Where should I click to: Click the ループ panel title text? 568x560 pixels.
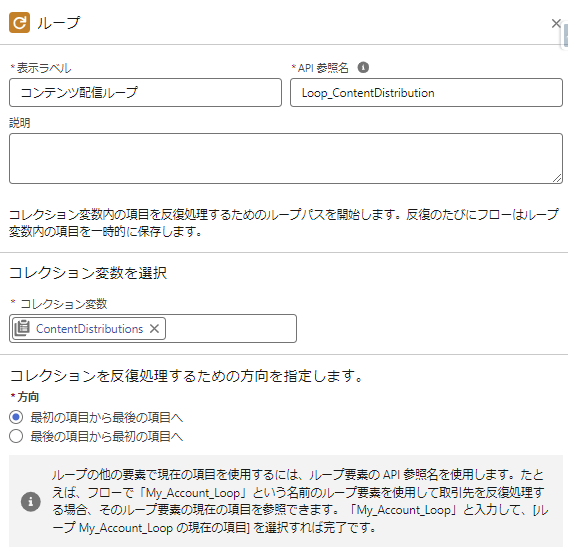(58, 23)
